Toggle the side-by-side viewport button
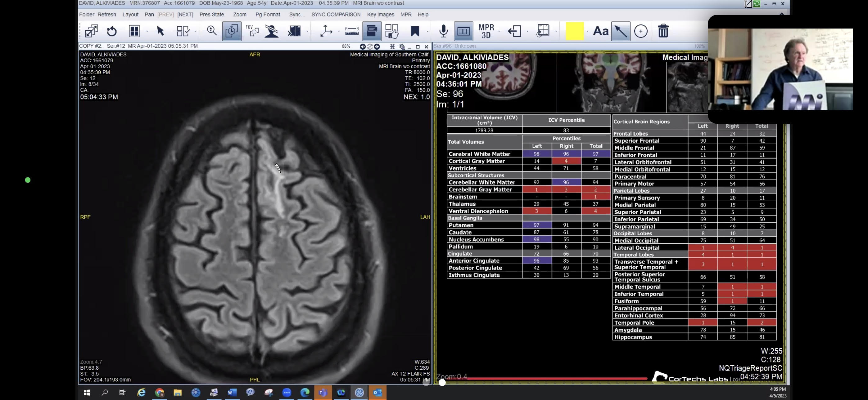The width and height of the screenshot is (868, 400). (463, 31)
